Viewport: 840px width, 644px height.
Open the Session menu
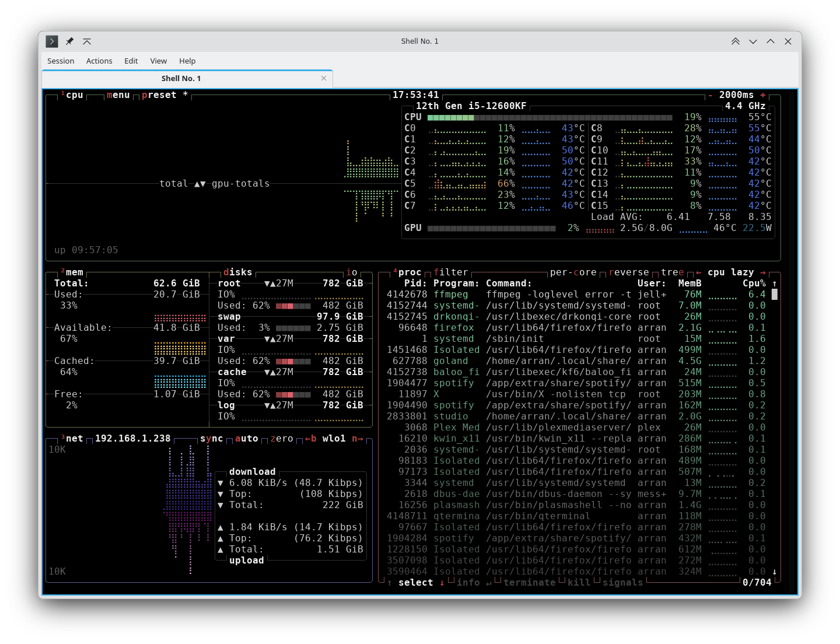[61, 61]
